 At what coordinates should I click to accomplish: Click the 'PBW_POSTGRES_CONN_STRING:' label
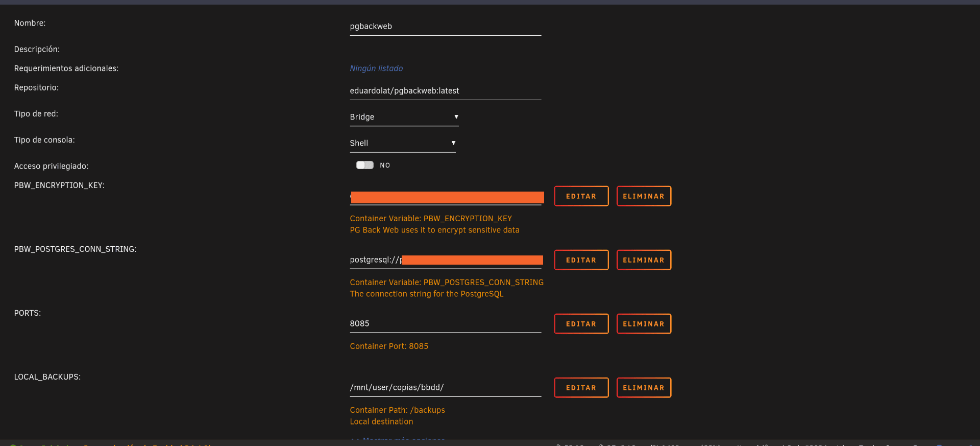tap(75, 249)
